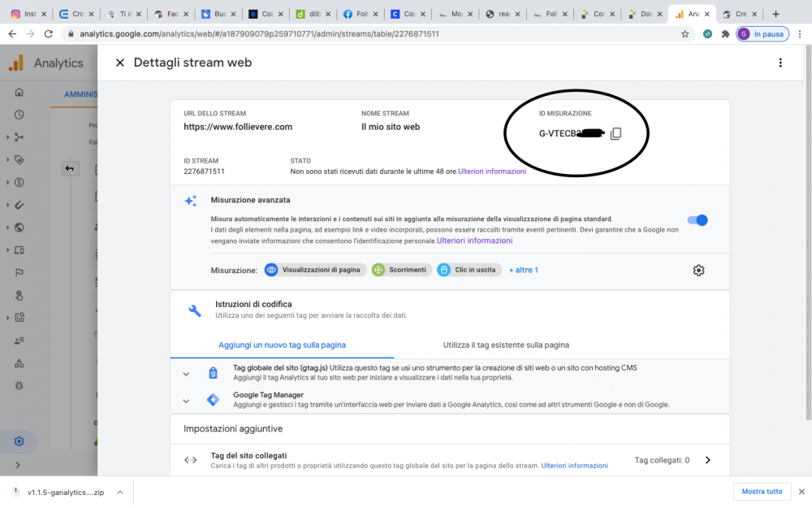Open enhanced measurement settings gear
Screen dimensions: 812x508
[698, 270]
